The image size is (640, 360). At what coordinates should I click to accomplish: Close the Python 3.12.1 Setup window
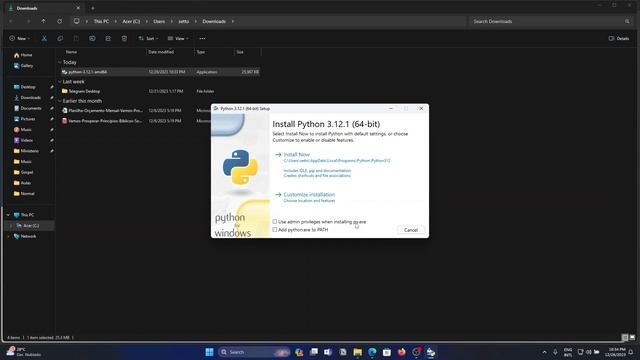421,109
